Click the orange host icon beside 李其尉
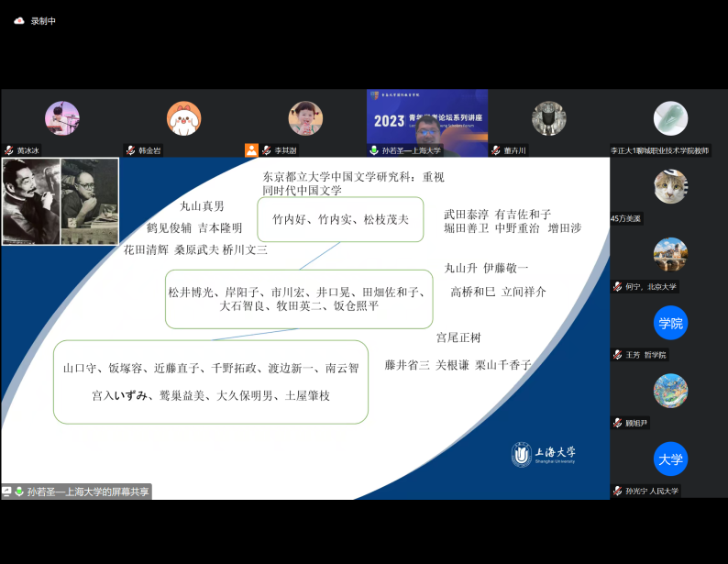 [251, 150]
